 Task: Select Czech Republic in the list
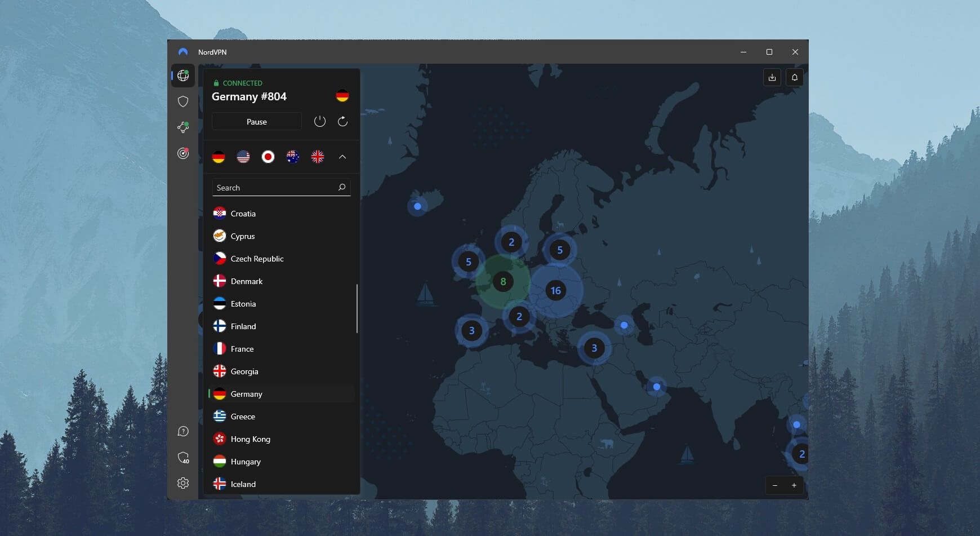tap(281, 259)
